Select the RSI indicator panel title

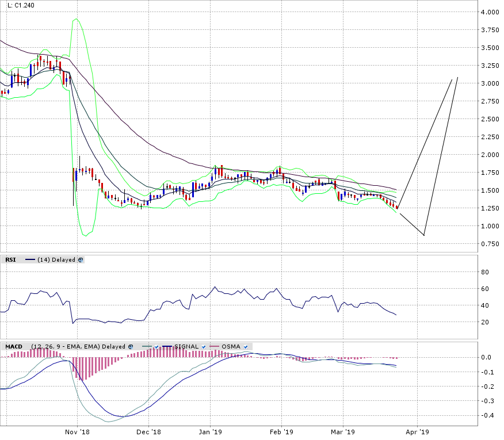(x=10, y=260)
